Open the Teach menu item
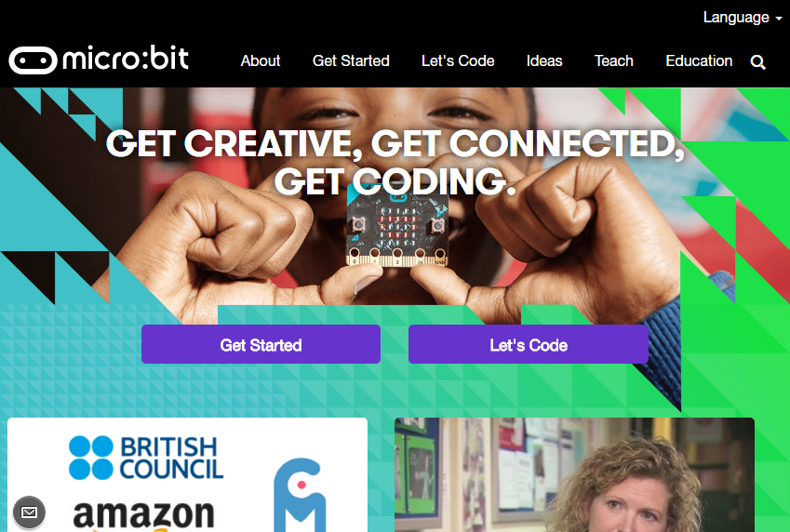Viewport: 790px width, 532px height. point(613,61)
